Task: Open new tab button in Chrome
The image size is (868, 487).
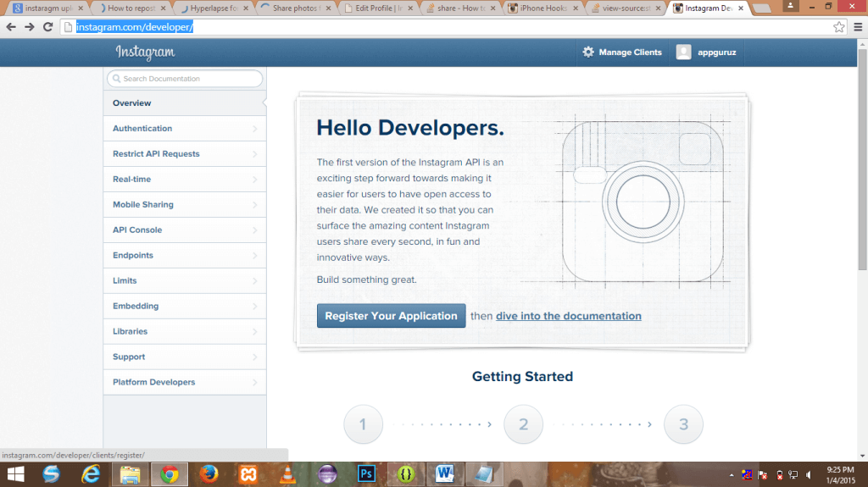Action: point(762,8)
